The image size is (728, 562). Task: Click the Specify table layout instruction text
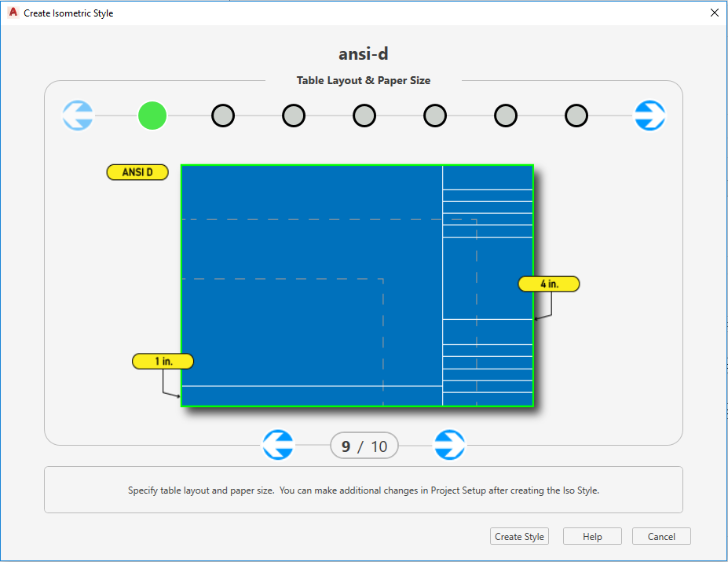point(364,490)
